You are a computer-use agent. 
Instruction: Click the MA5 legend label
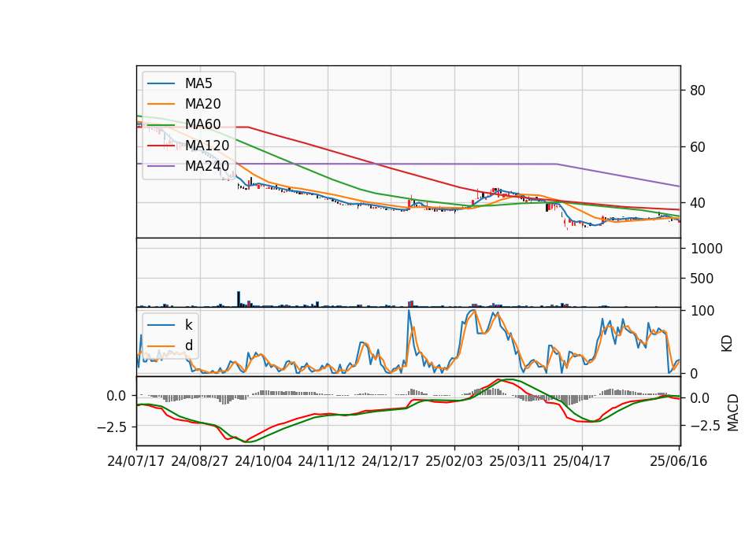click(198, 83)
